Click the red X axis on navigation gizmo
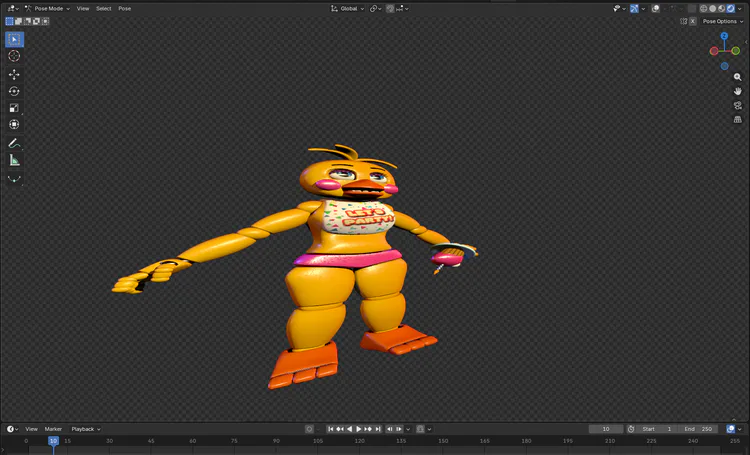Screen dimensions: 750x455 (714, 51)
